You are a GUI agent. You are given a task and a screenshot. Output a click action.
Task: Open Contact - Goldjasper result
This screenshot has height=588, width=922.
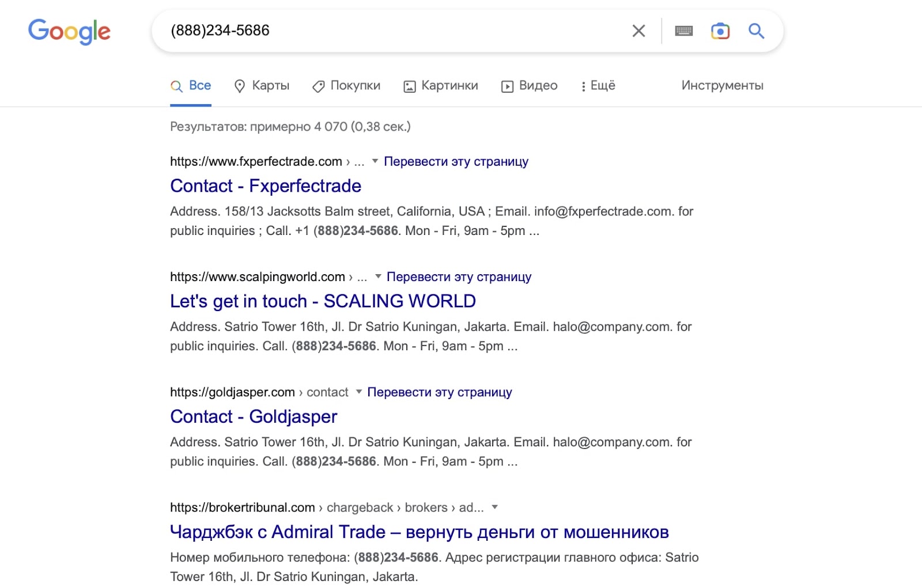[254, 416]
